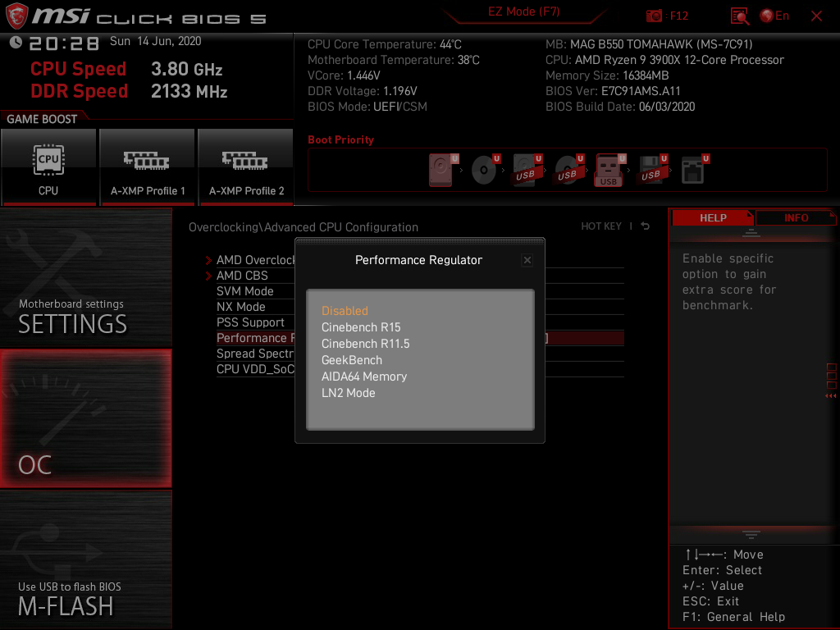Change language via the En globe icon
Screen dimensions: 840x630
pos(774,16)
